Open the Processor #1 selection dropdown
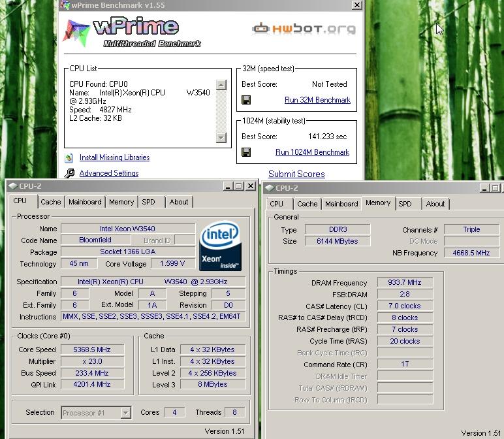 point(126,413)
